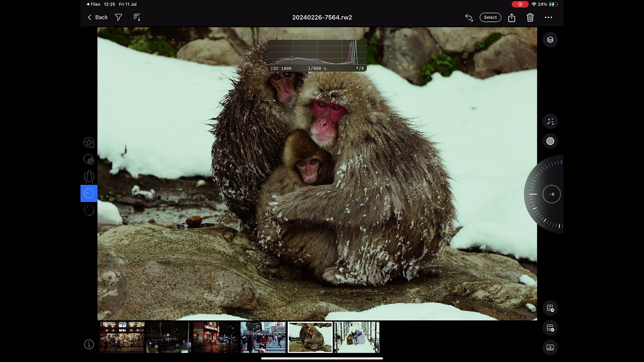The height and width of the screenshot is (362, 644).
Task: Select the snowy bridge thumbnail
Action: click(x=357, y=337)
